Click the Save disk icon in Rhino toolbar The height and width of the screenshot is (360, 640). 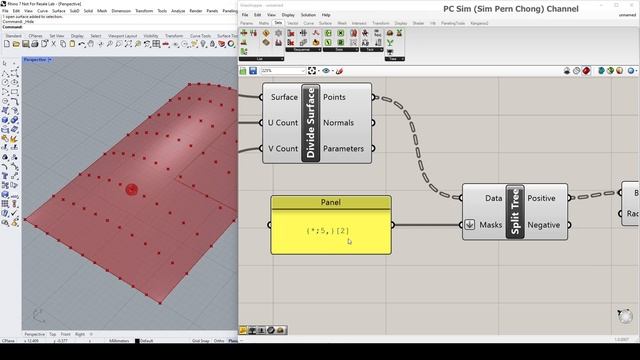pyautogui.click(x=25, y=44)
